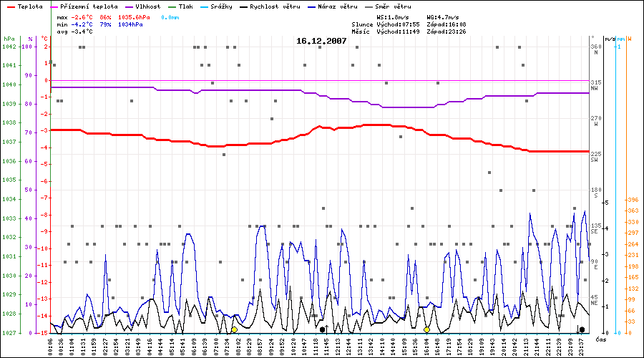Click the m/s axis unit label
644x358 pixels.
coord(610,39)
